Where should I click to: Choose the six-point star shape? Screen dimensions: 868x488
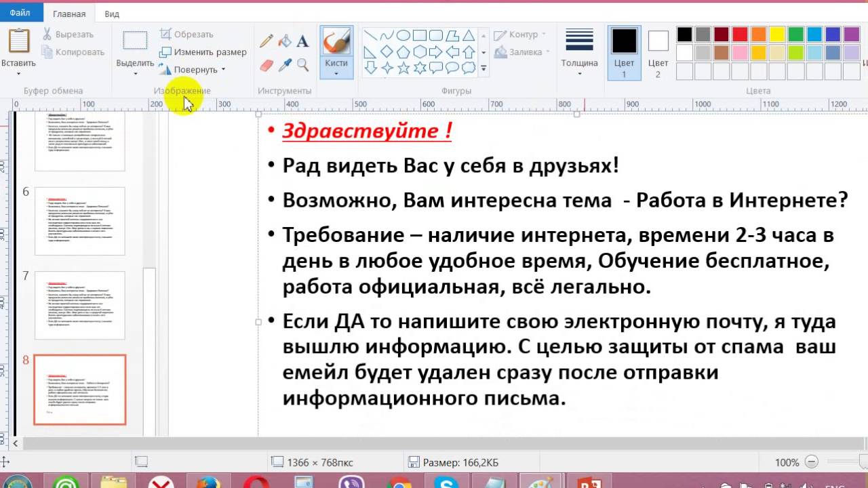pos(420,68)
